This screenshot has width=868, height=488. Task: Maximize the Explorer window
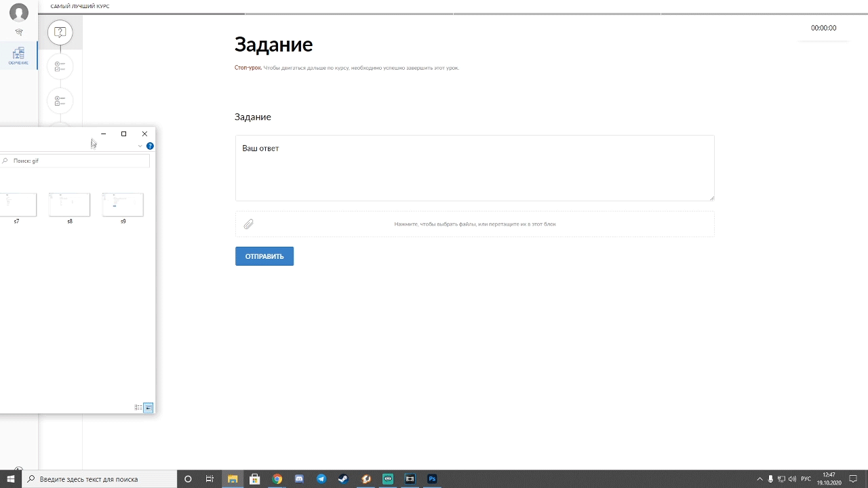point(123,134)
